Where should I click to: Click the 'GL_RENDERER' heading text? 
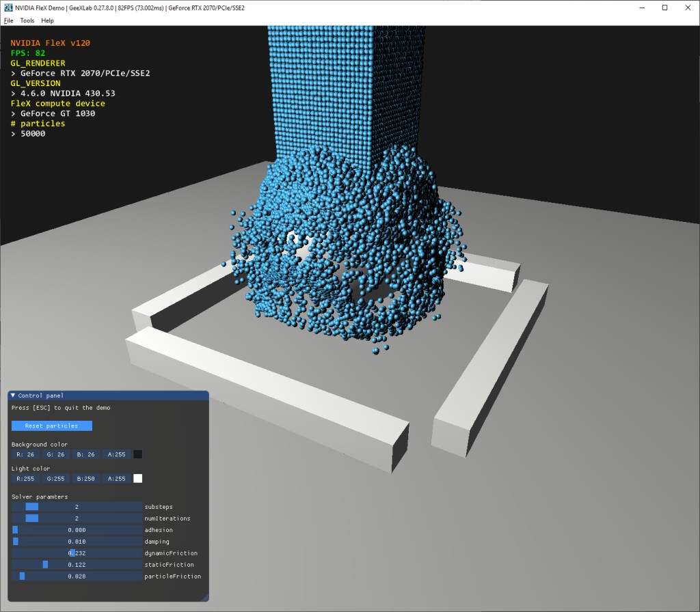38,63
